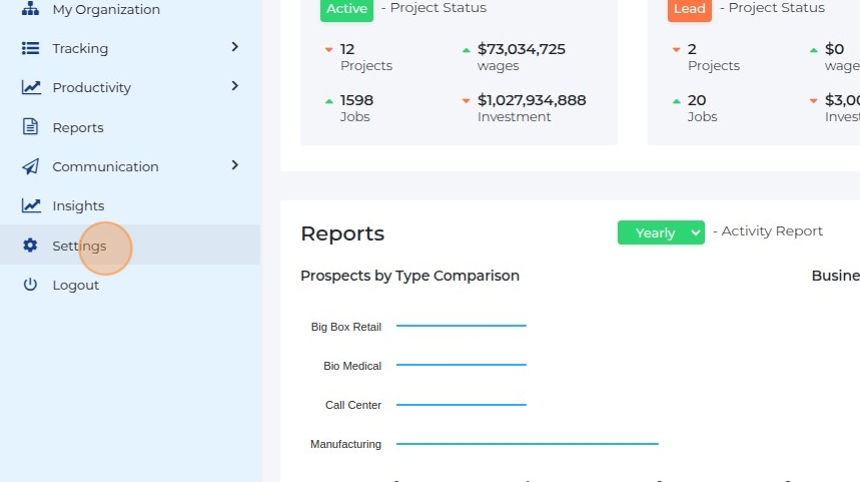860x482 pixels.
Task: Click the Communication paper plane icon
Action: coord(30,166)
